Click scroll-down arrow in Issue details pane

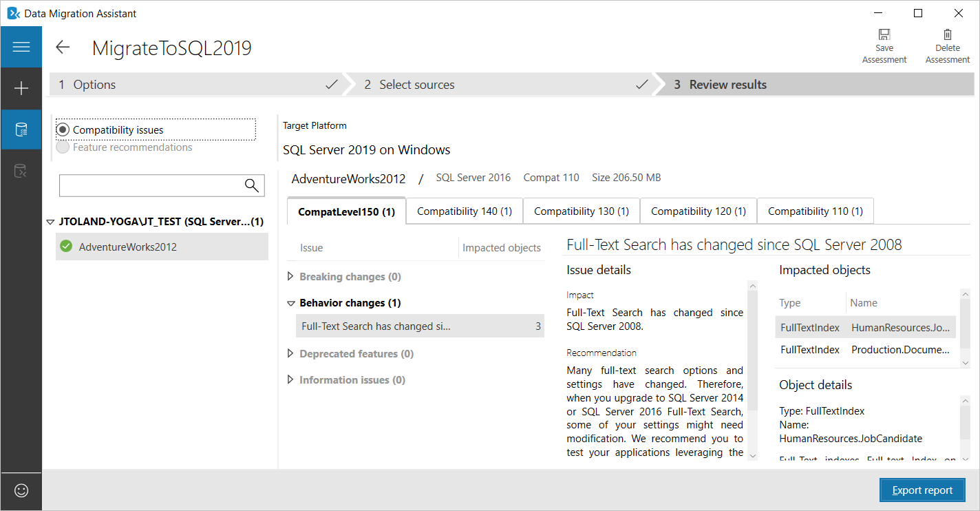pos(752,455)
